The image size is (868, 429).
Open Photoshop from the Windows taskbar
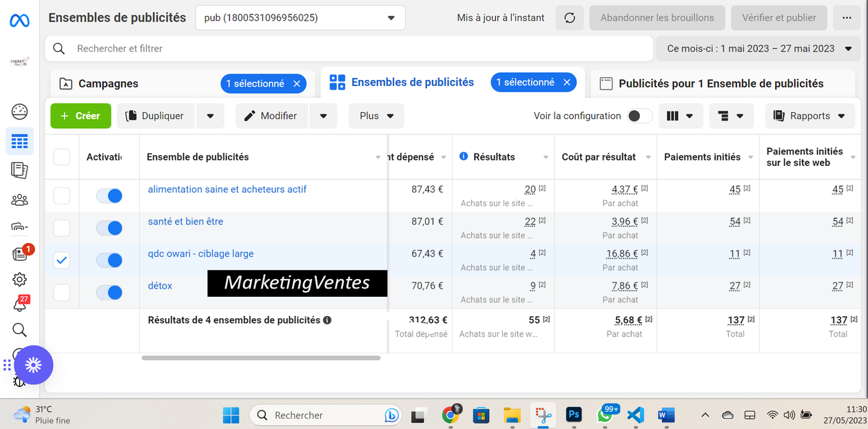click(573, 415)
